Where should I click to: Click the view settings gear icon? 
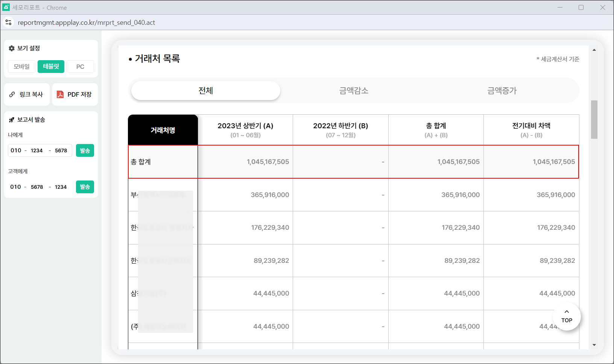coord(12,48)
